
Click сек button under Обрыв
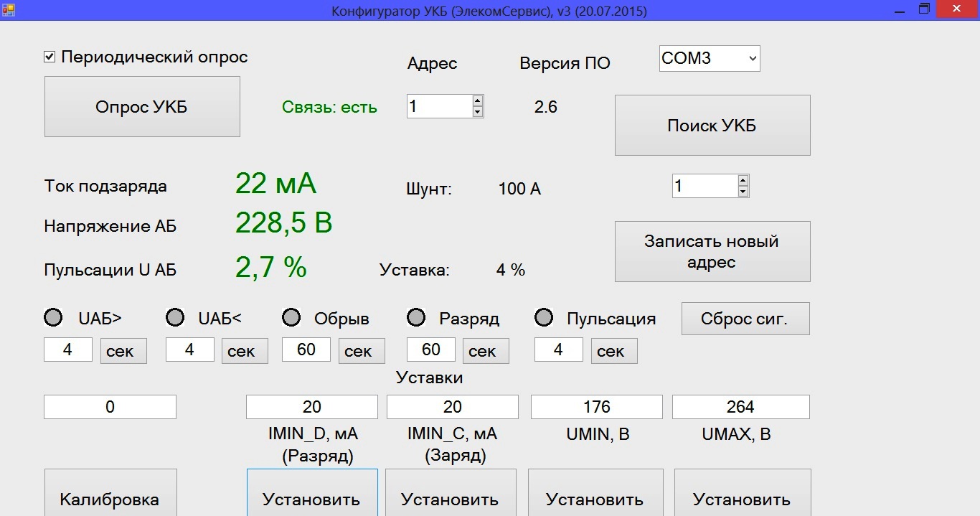click(362, 351)
